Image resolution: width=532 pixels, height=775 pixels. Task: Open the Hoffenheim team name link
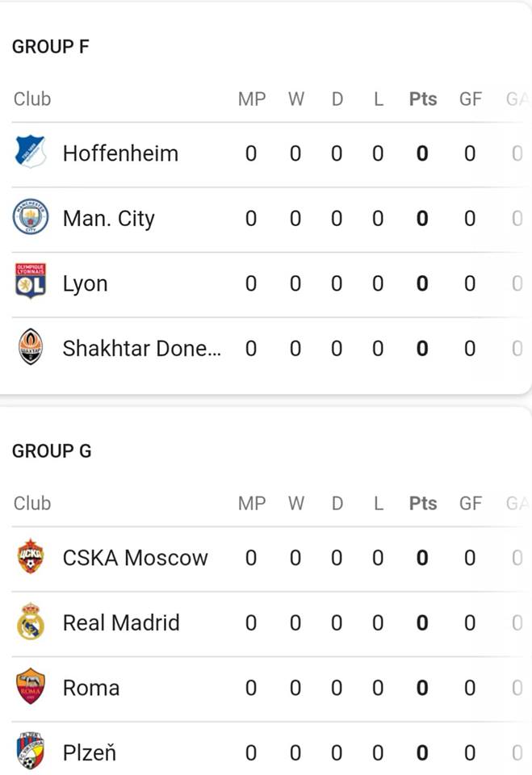pos(120,153)
